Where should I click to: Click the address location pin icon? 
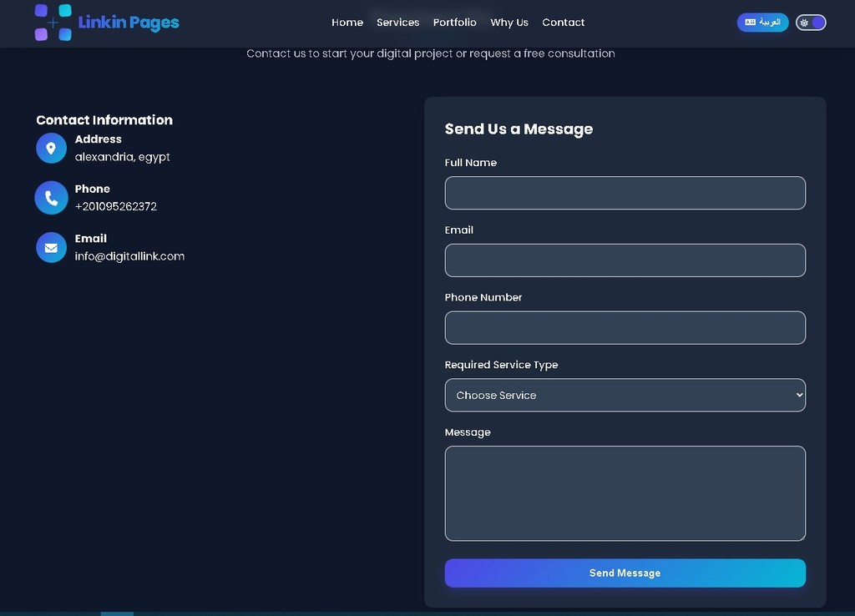tap(51, 149)
